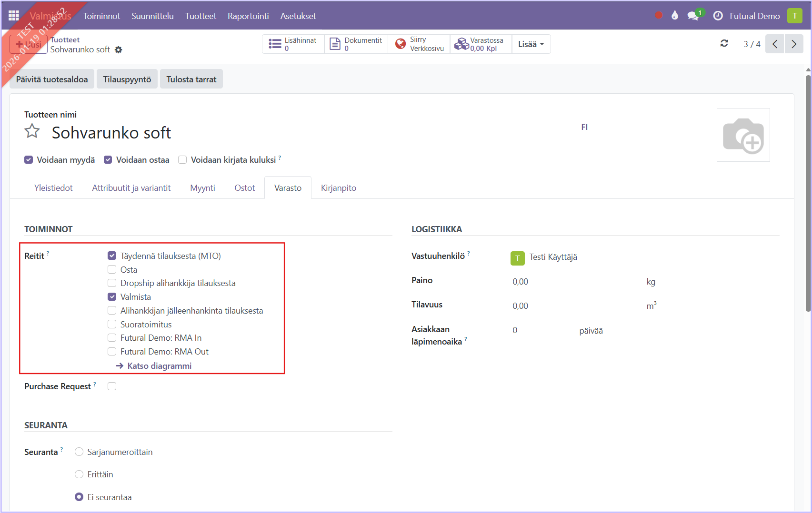Go to previous record arrow
Screen dimensions: 812x513
pos(775,44)
